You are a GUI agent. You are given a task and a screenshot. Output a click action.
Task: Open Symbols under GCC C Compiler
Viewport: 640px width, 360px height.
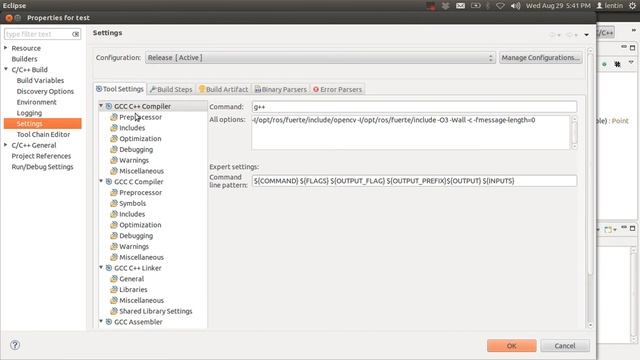pyautogui.click(x=132, y=203)
